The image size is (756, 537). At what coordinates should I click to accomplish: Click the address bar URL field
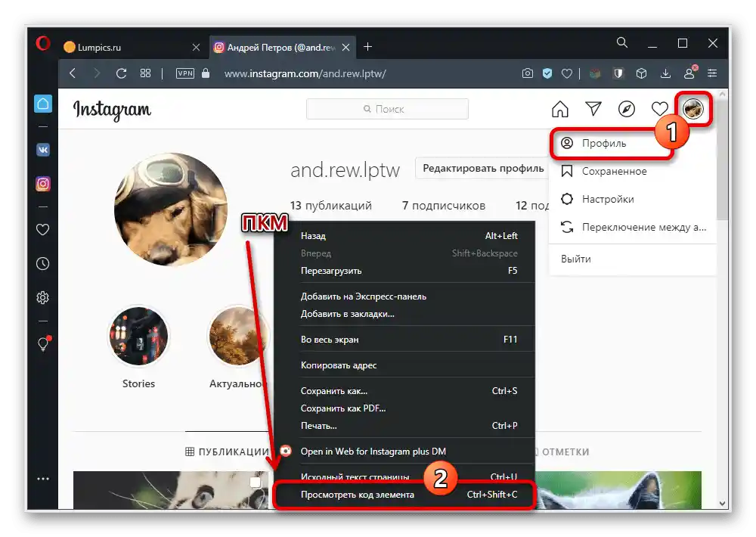click(x=305, y=74)
